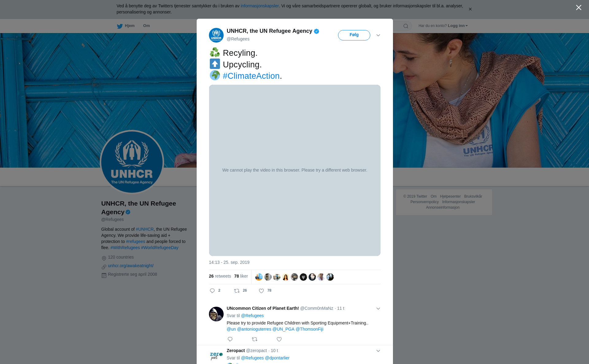589x364 pixels.
Task: Expand the chevron menu next to Følg
Action: pos(378,35)
